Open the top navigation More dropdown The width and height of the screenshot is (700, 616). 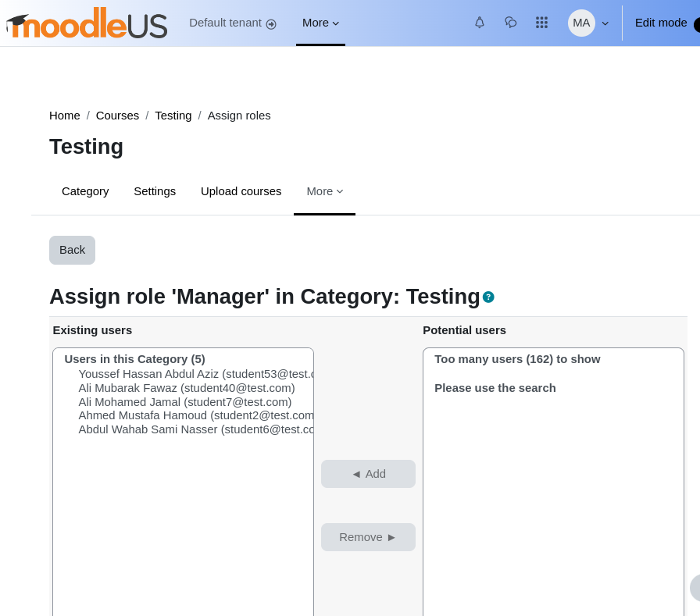[320, 23]
